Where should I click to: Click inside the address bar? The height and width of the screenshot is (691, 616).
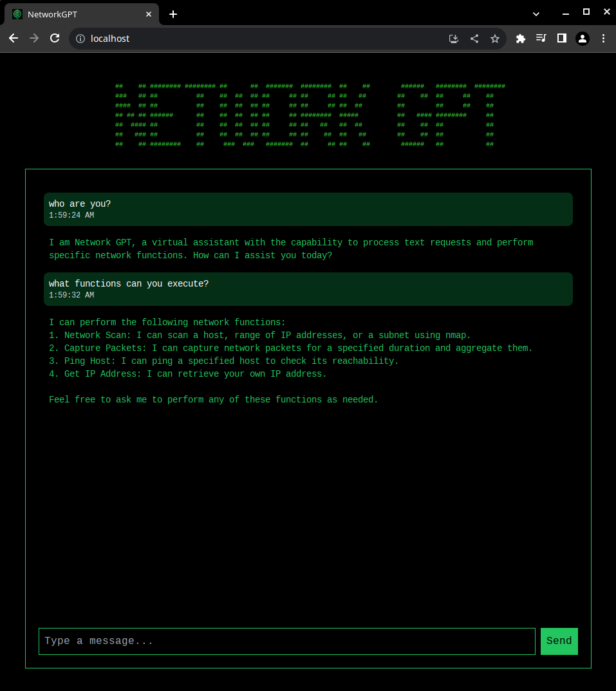tap(193, 38)
